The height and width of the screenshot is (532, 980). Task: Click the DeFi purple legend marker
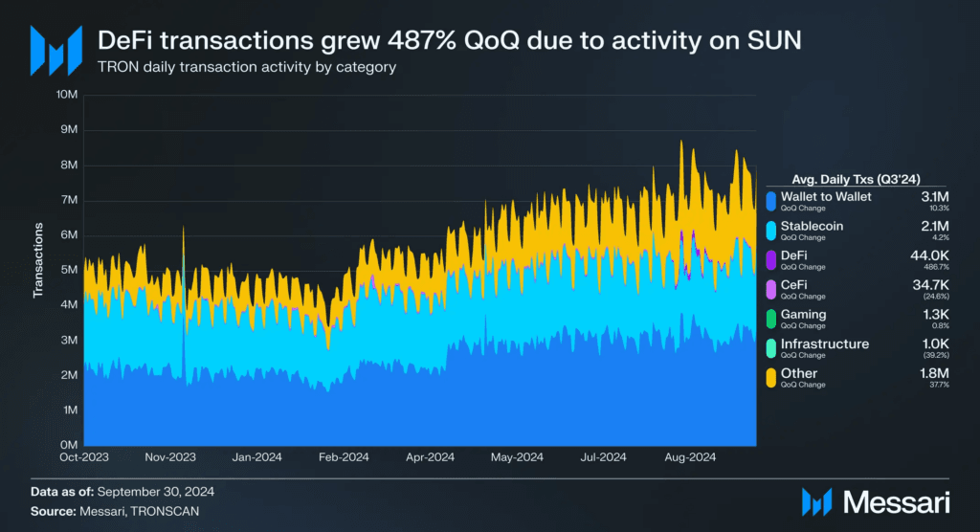[x=771, y=260]
